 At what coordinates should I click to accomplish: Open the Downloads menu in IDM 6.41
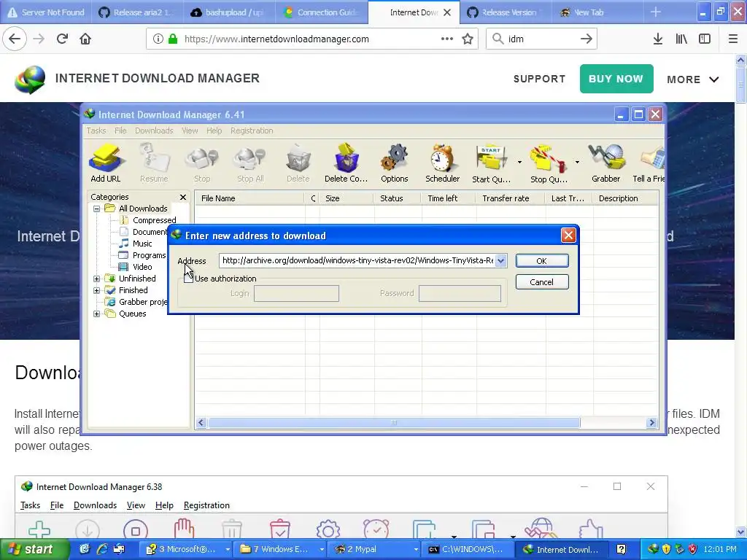coord(154,131)
